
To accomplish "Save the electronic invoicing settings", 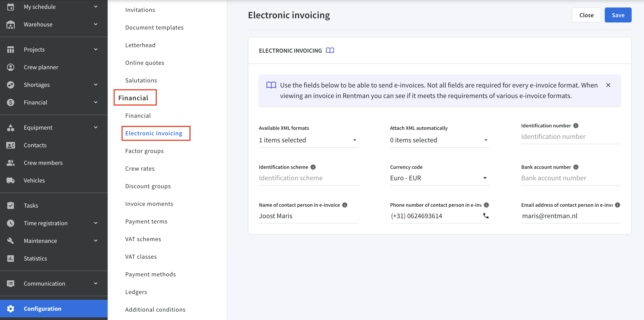I will [x=618, y=15].
